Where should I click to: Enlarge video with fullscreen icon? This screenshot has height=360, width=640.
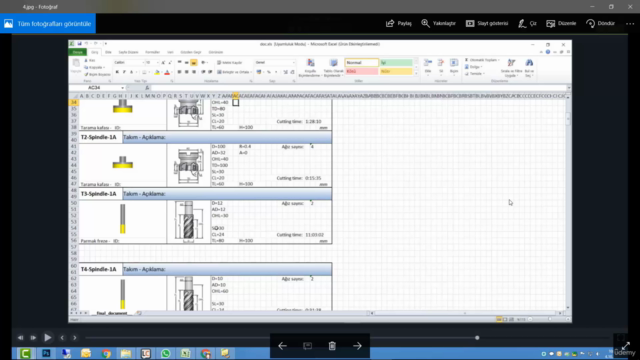pos(626,346)
